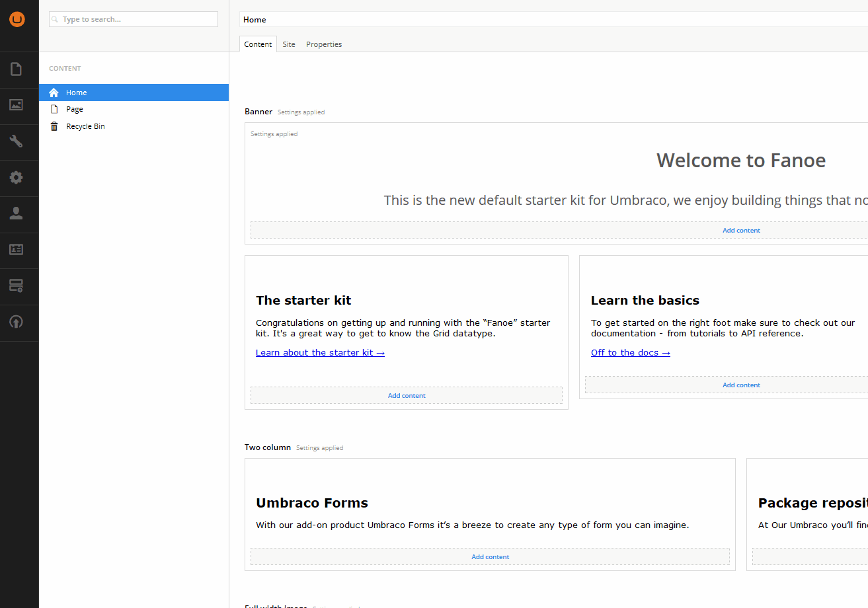
Task: Add content under Umbraco Forms
Action: (x=490, y=556)
